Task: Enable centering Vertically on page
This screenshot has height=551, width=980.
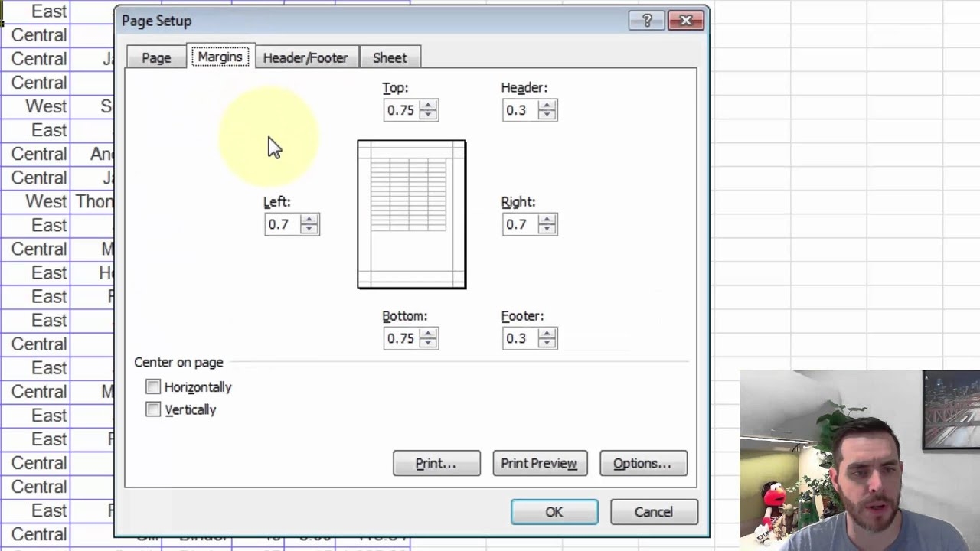Action: [152, 410]
